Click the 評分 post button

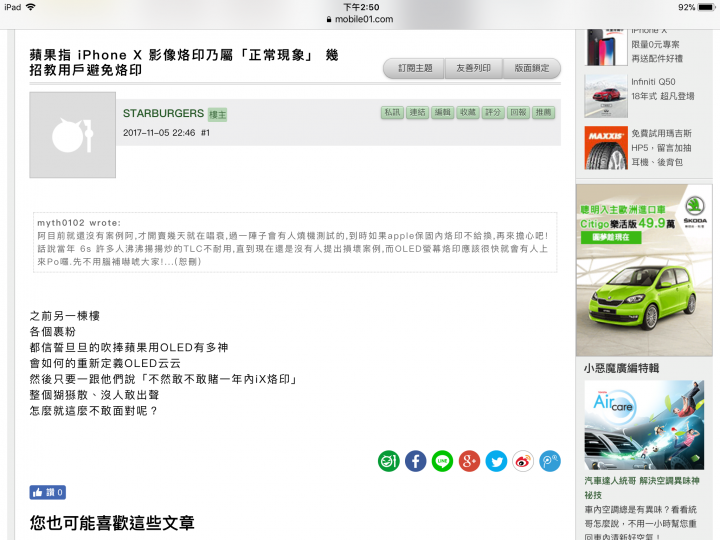pos(493,112)
